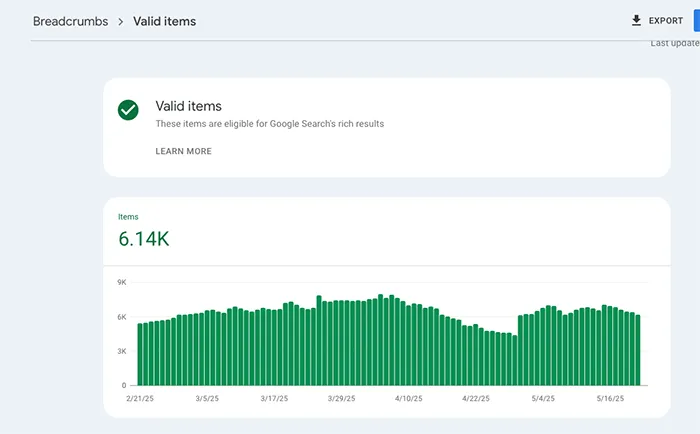Click the 3/17/25 date on chart axis

tap(274, 398)
